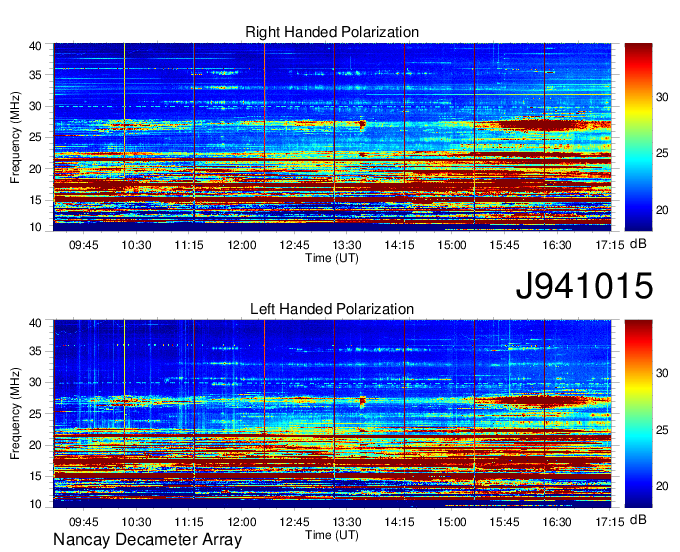Click 09:45 tick on right-handed plot axis

[x=84, y=245]
